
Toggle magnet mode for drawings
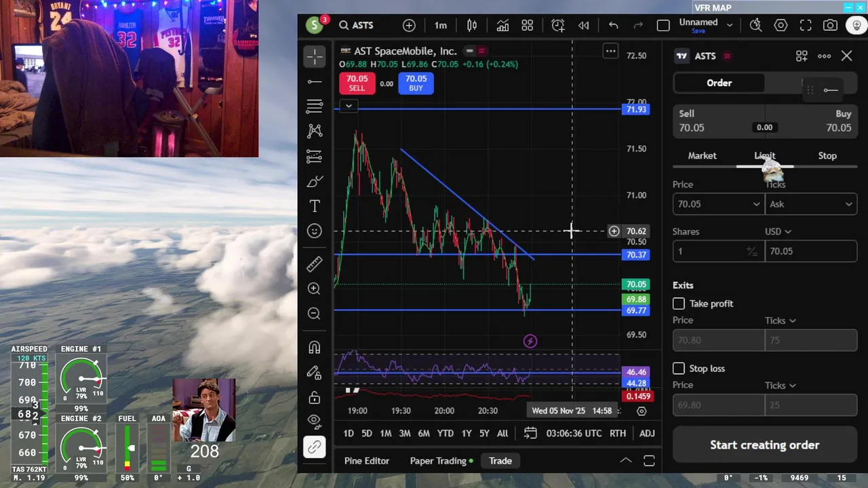point(315,348)
